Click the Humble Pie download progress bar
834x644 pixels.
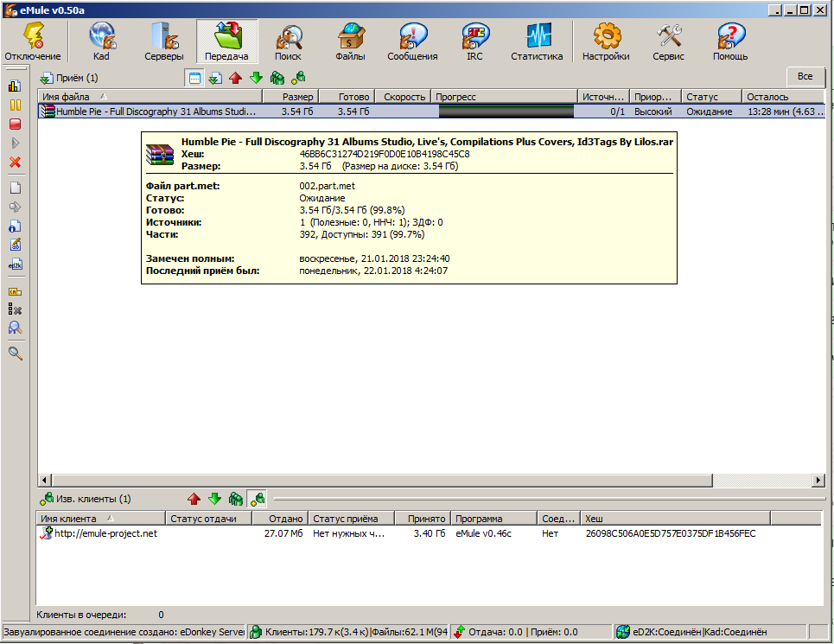[506, 112]
